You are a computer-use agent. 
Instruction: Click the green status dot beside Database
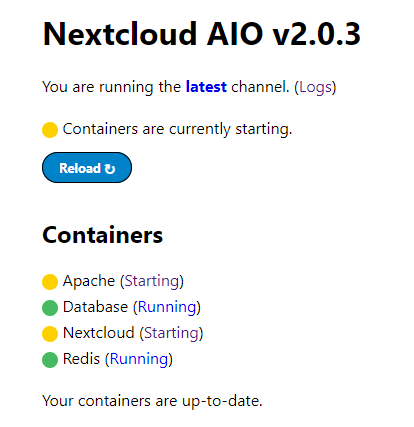pyautogui.click(x=50, y=308)
